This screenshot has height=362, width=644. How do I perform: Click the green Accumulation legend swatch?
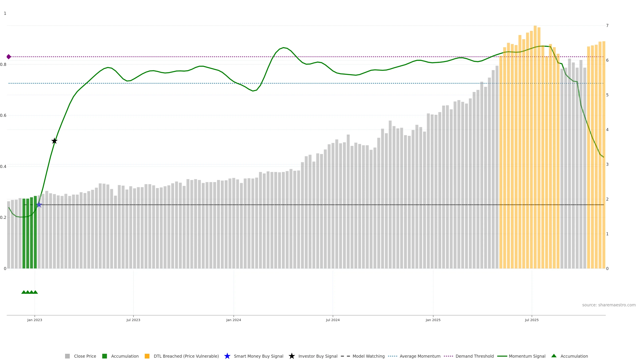pyautogui.click(x=104, y=356)
